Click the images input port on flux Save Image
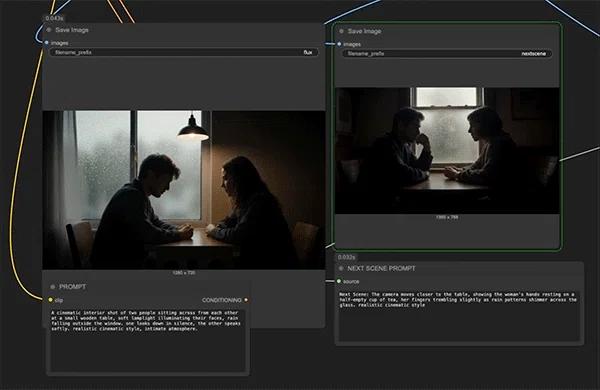600x390 pixels. [47, 43]
